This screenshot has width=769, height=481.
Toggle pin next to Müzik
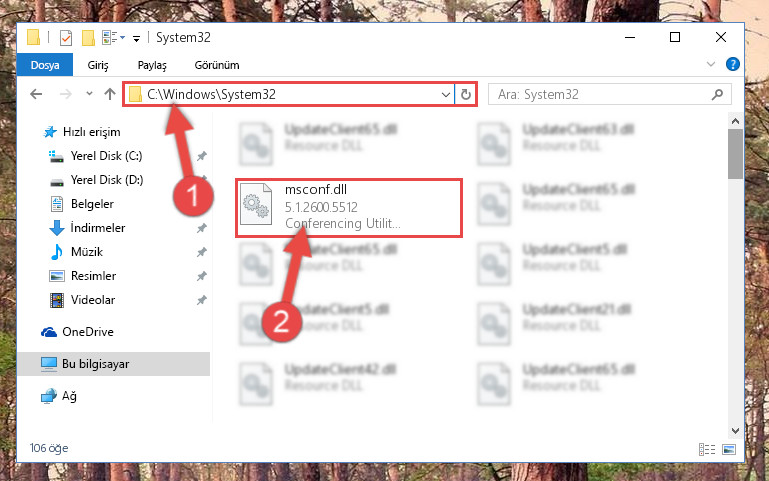click(x=201, y=252)
